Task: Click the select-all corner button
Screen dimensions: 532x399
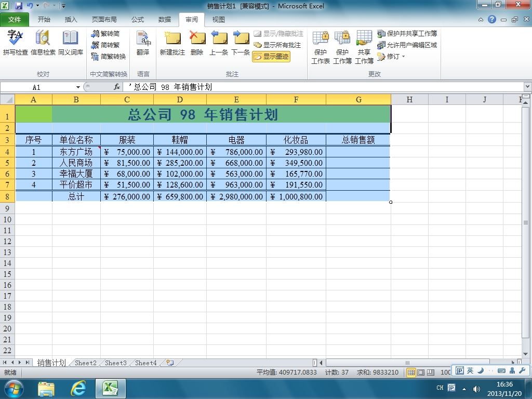Action: [x=7, y=99]
